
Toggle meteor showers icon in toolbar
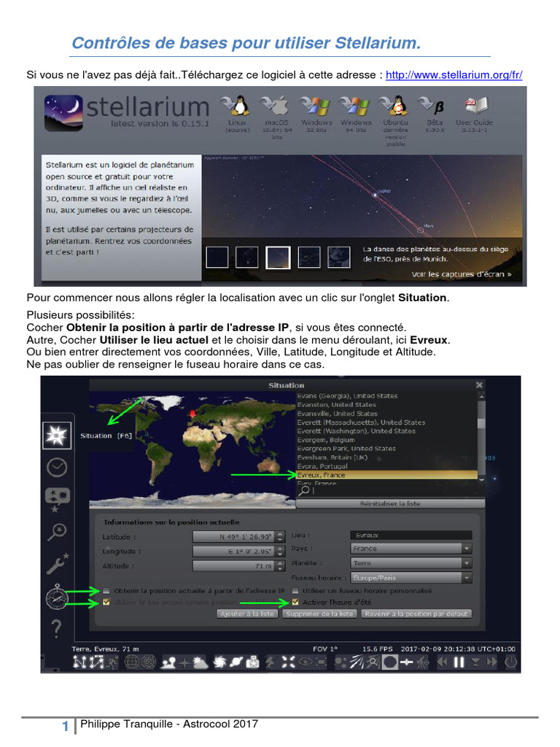357,662
